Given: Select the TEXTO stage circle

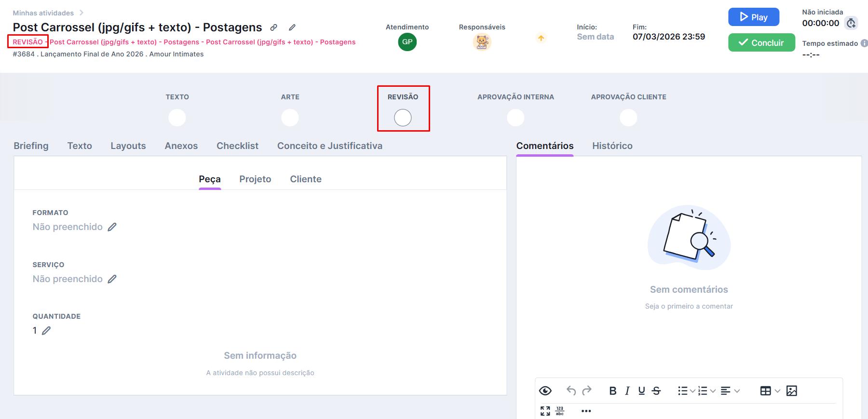Looking at the screenshot, I should pos(177,118).
